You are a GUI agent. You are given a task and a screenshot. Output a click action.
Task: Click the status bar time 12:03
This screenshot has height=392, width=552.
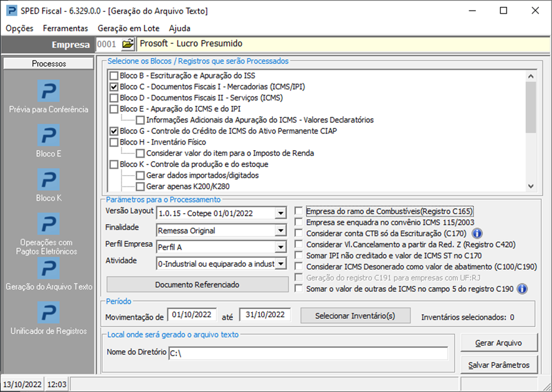pyautogui.click(x=57, y=385)
